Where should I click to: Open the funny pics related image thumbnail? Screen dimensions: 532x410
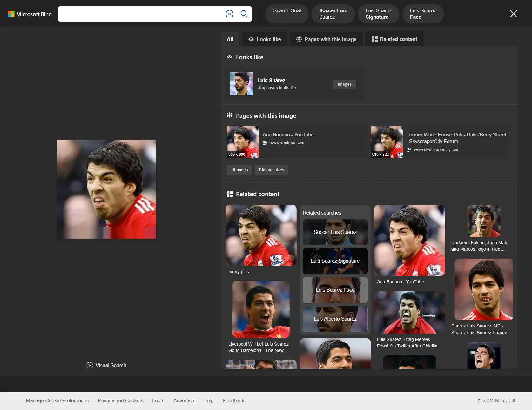(261, 235)
